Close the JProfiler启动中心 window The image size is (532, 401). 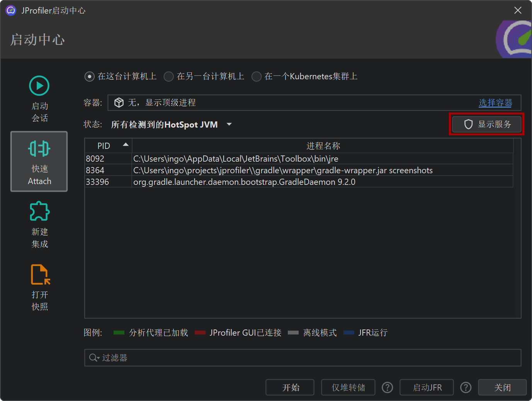tap(518, 10)
